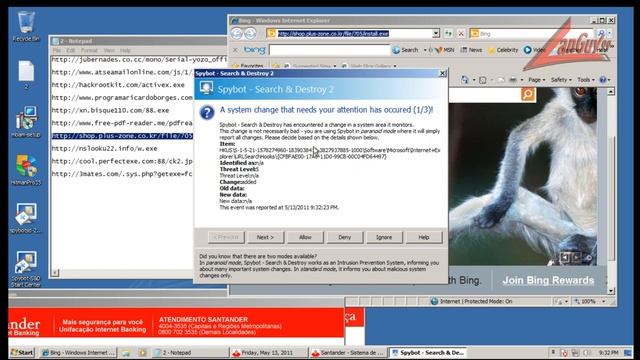Select the nslooku22.info/w.exe line in Notepad
The height and width of the screenshot is (360, 640).
coord(104,149)
